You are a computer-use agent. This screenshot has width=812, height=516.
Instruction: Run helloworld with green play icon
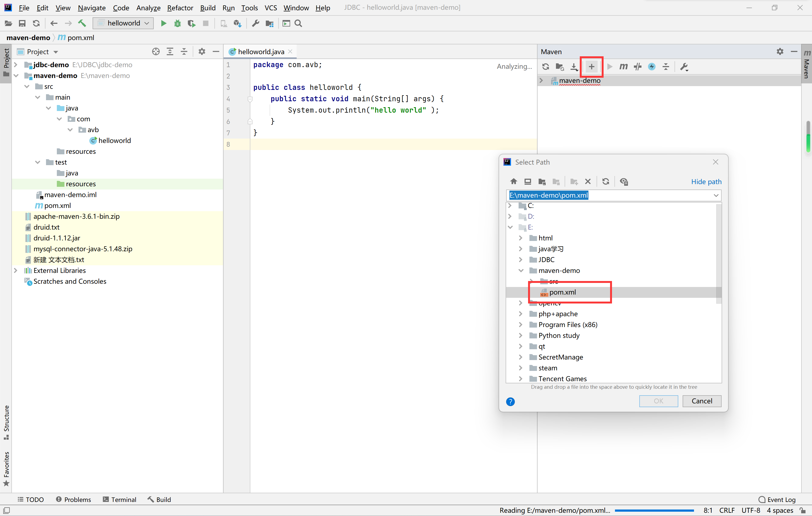(163, 23)
